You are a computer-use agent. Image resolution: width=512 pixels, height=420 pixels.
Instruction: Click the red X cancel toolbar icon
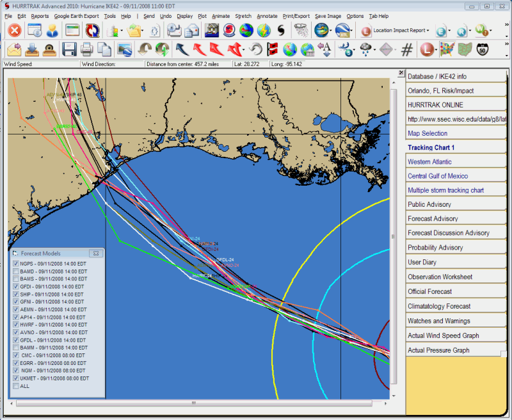(x=14, y=30)
